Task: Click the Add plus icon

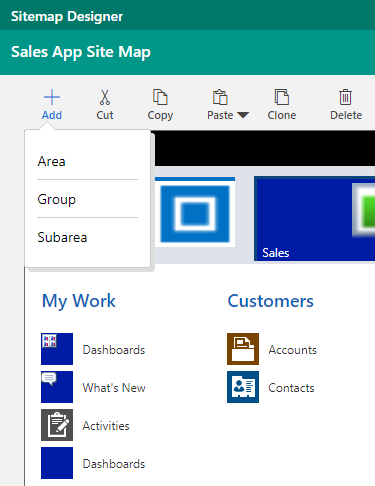Action: click(52, 97)
